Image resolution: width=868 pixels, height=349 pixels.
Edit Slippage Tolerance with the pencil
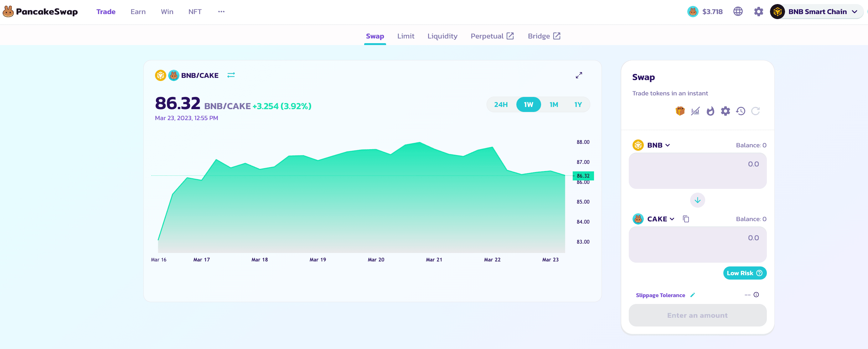(692, 295)
